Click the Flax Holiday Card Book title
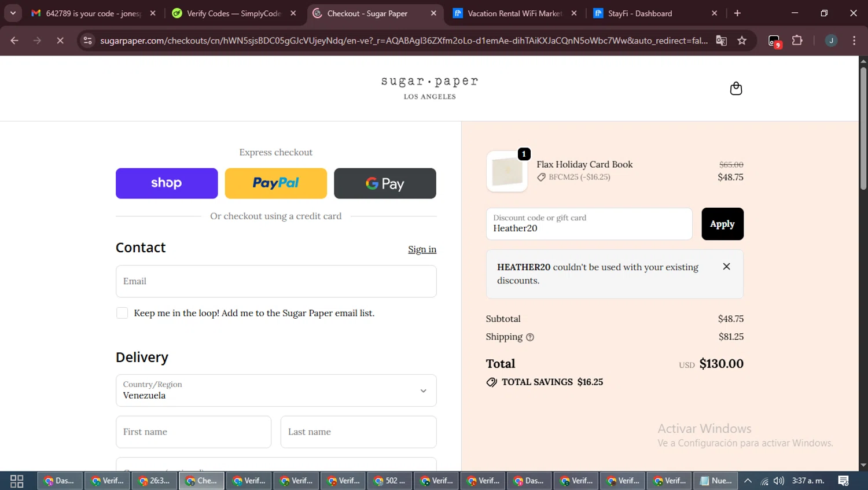Viewport: 868px width, 490px height. 584,164
